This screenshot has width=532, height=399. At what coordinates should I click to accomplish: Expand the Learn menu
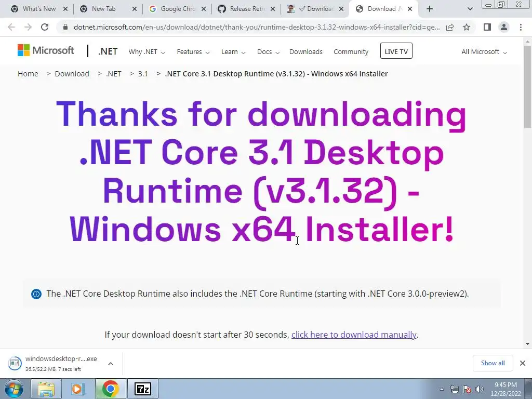pyautogui.click(x=233, y=52)
